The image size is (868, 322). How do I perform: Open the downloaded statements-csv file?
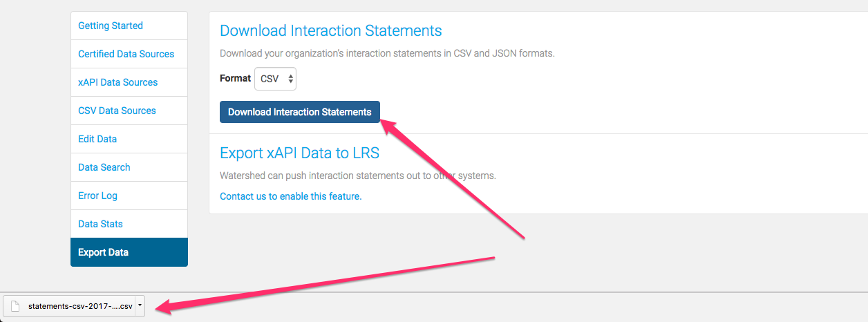coord(79,305)
